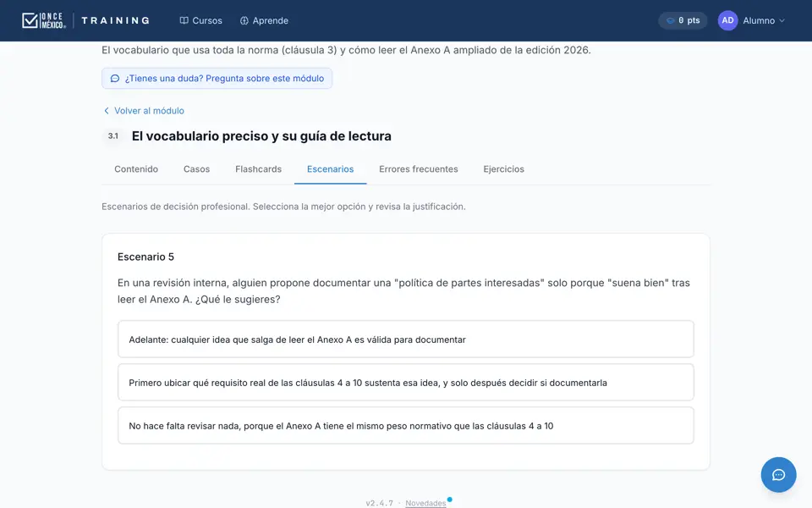Click the speech bubble icon in the question button
Viewport: 812px width, 508px height.
point(115,78)
